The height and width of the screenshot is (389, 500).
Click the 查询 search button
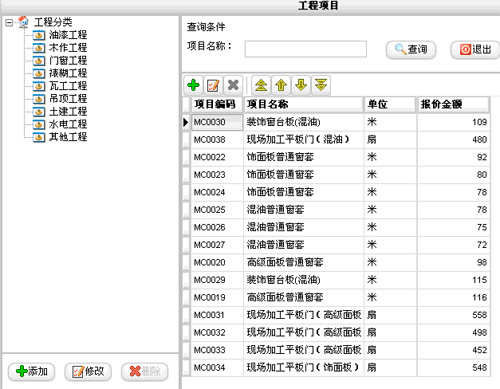point(411,50)
